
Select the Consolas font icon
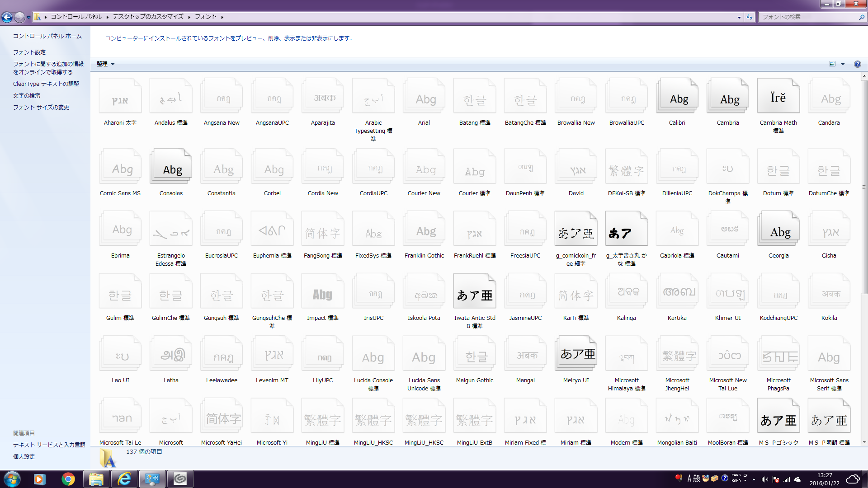pyautogui.click(x=171, y=167)
